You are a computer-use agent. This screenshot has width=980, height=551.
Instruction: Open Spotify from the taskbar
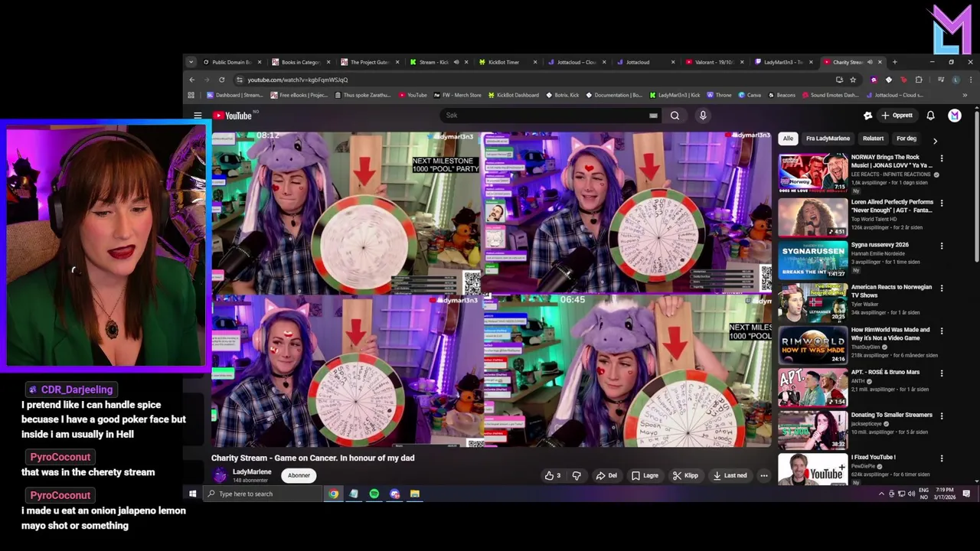pos(374,494)
